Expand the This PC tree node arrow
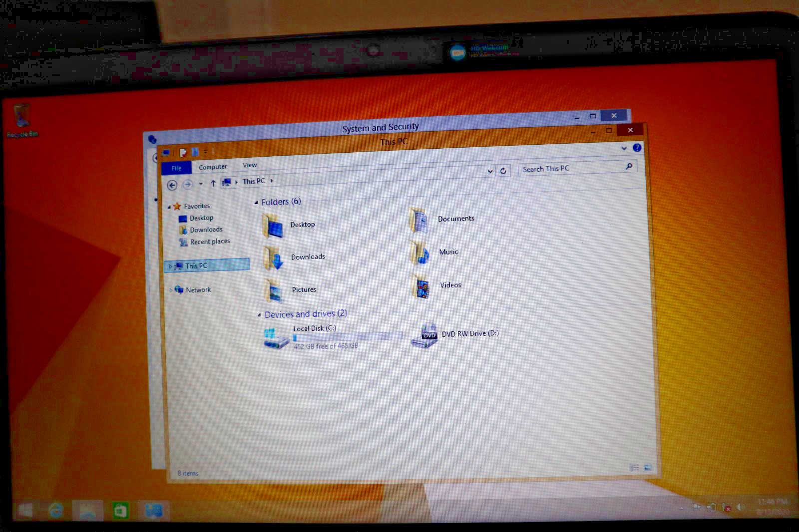Viewport: 799px width, 532px height. pyautogui.click(x=170, y=266)
